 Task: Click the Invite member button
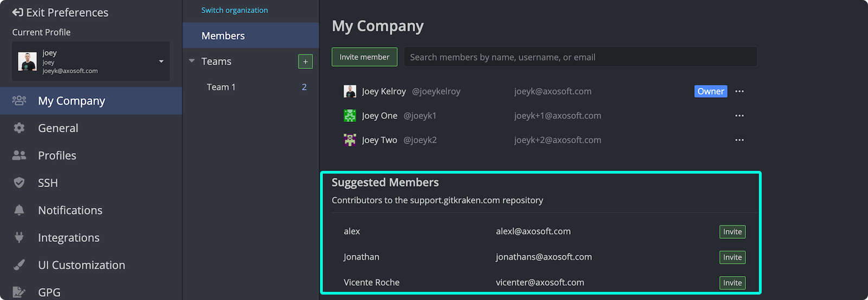click(364, 57)
